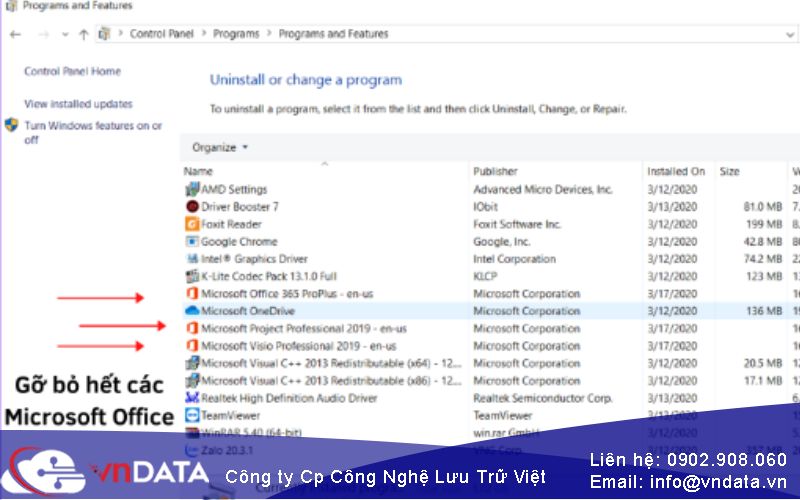The width and height of the screenshot is (800, 500).
Task: Click the Foxit Reader icon
Action: (x=192, y=224)
